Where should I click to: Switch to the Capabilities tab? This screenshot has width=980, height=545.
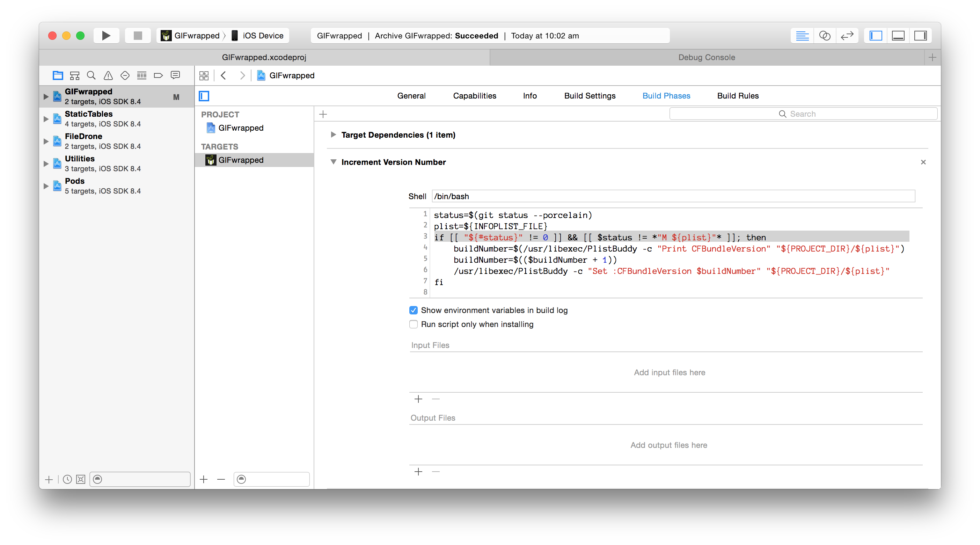tap(474, 96)
